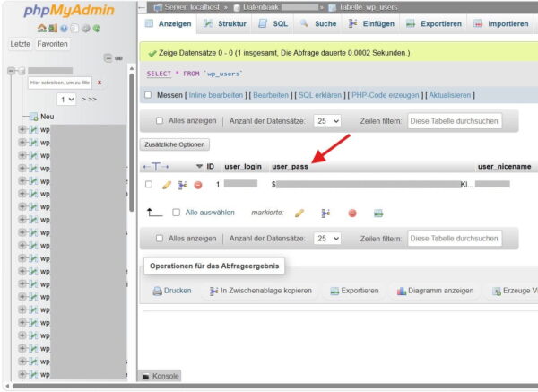The height and width of the screenshot is (392, 538).
Task: Go to next page of tables using >
Action: (x=83, y=100)
